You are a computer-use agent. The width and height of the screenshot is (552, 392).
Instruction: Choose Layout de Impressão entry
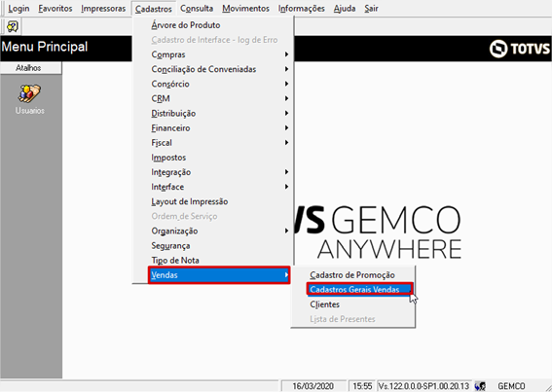pos(212,201)
